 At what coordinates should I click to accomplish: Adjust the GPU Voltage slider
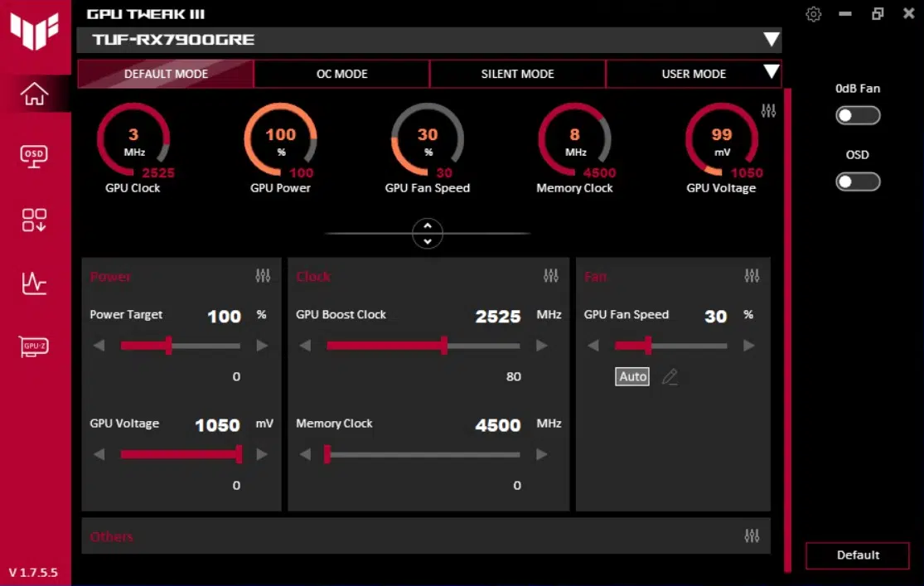(181, 454)
